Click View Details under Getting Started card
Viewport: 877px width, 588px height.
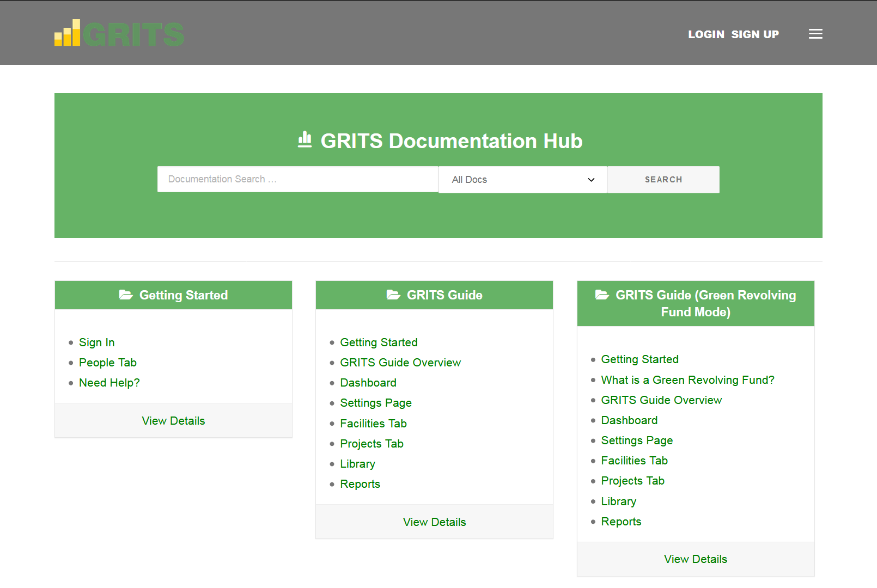pos(173,421)
